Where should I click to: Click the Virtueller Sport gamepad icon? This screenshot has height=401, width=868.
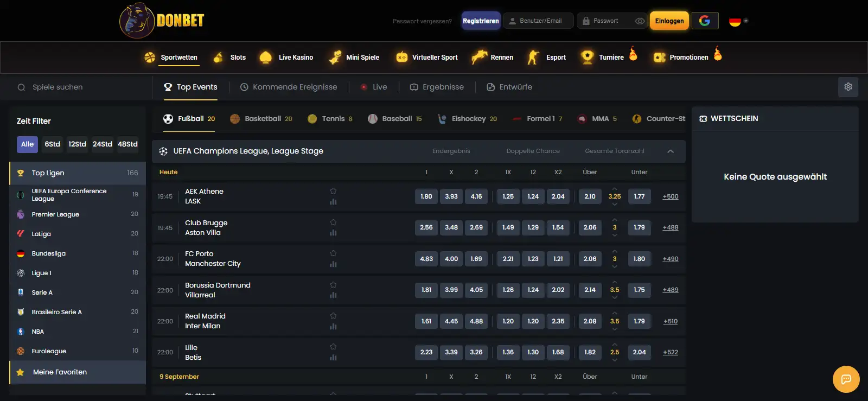[x=402, y=57]
